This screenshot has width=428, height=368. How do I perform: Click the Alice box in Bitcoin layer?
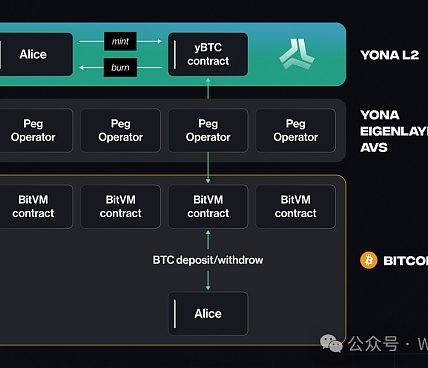pyautogui.click(x=208, y=313)
